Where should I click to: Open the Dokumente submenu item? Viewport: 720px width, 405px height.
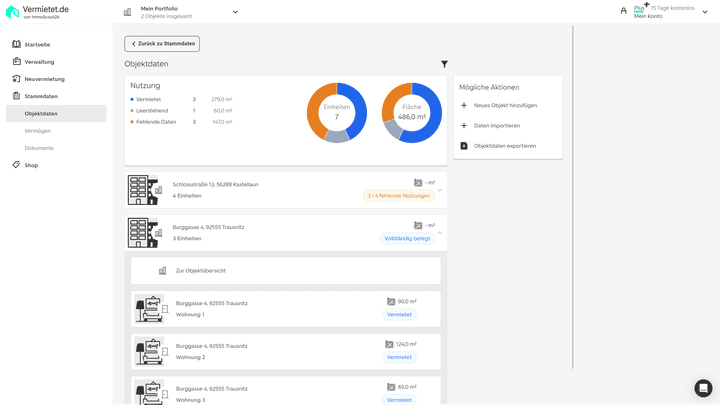click(39, 148)
